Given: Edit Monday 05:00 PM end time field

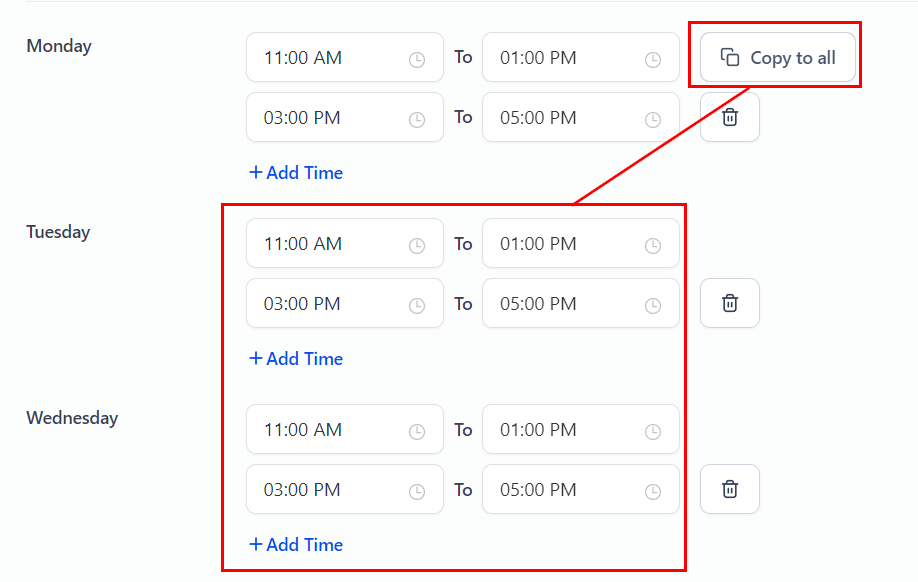Looking at the screenshot, I should tap(560, 118).
